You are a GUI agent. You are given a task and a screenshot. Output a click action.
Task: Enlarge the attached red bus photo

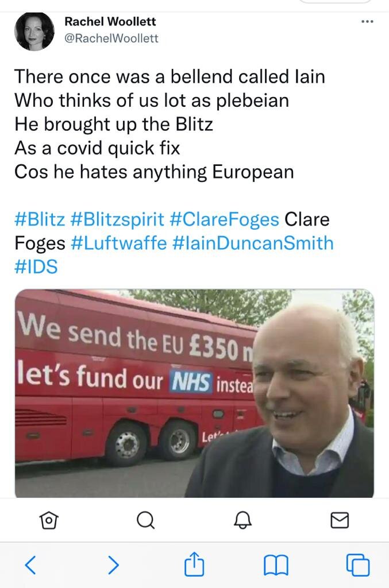click(194, 393)
